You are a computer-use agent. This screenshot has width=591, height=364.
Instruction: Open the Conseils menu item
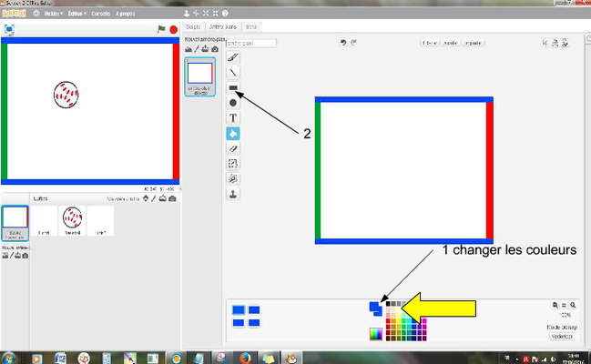(101, 14)
